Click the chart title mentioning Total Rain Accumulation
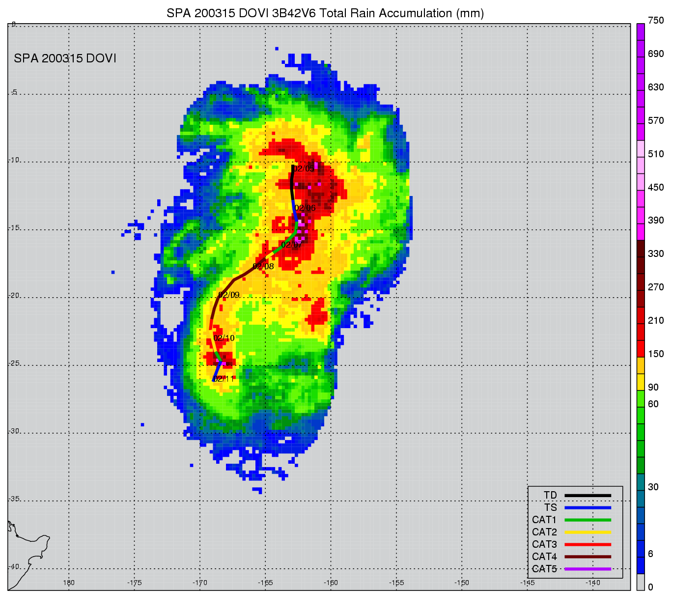This screenshot has width=700, height=615. click(325, 13)
